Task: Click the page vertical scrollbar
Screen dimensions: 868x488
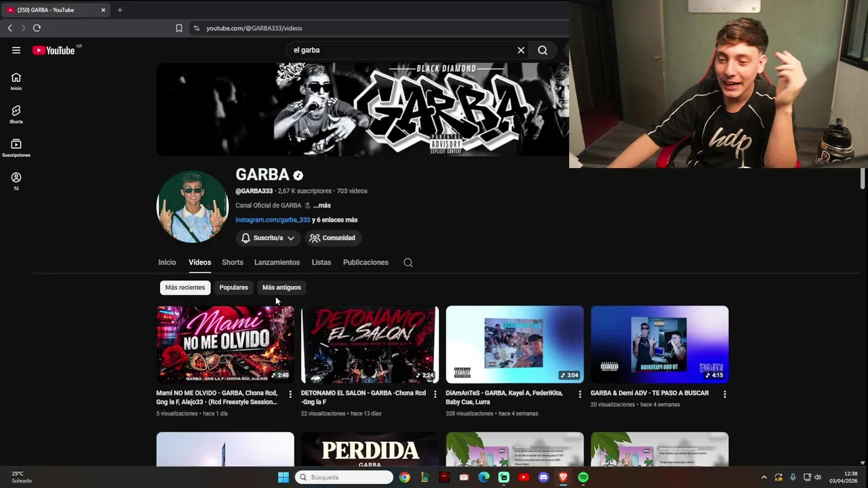Action: point(863,180)
